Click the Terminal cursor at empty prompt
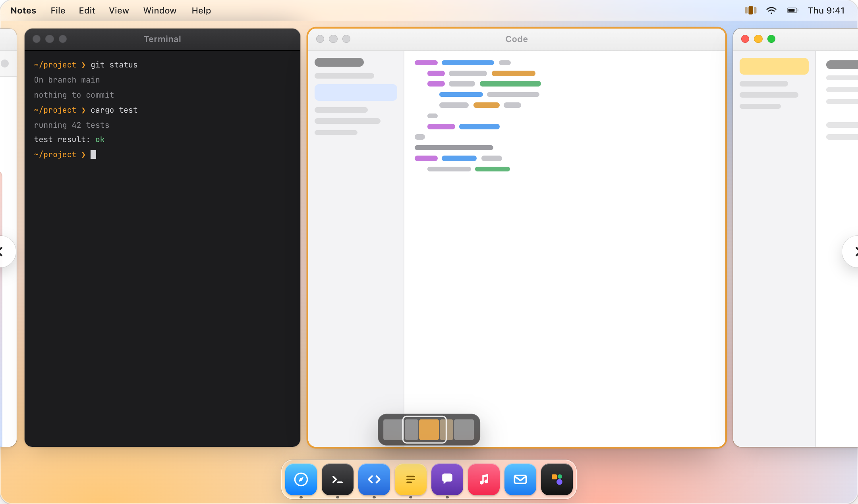The image size is (858, 504). tap(93, 154)
